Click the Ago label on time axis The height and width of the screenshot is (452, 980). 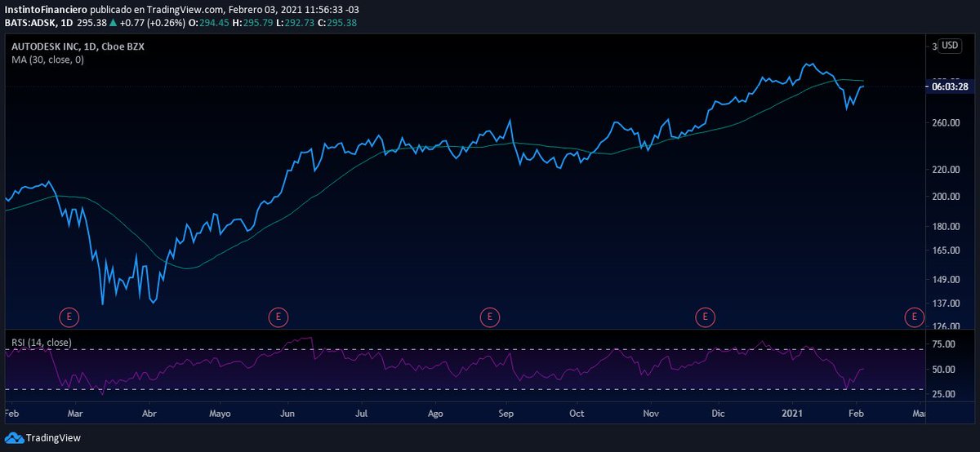(x=435, y=414)
